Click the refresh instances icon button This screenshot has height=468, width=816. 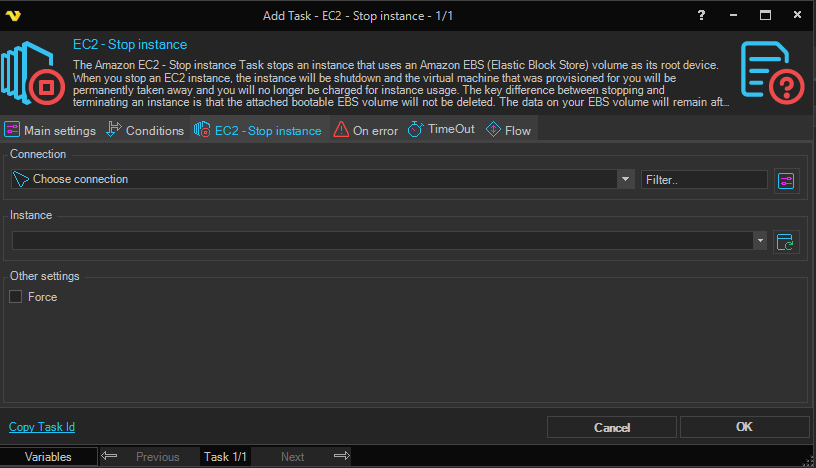787,241
